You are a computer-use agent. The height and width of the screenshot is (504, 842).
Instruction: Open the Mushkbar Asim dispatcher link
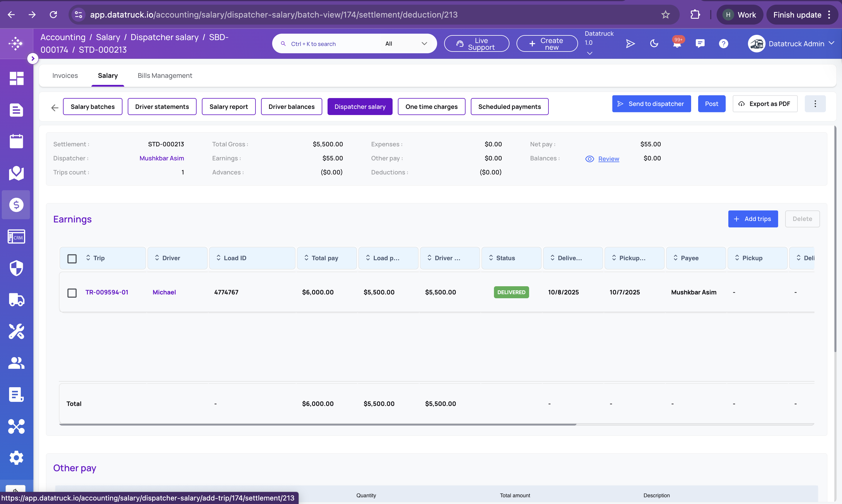[x=162, y=158]
